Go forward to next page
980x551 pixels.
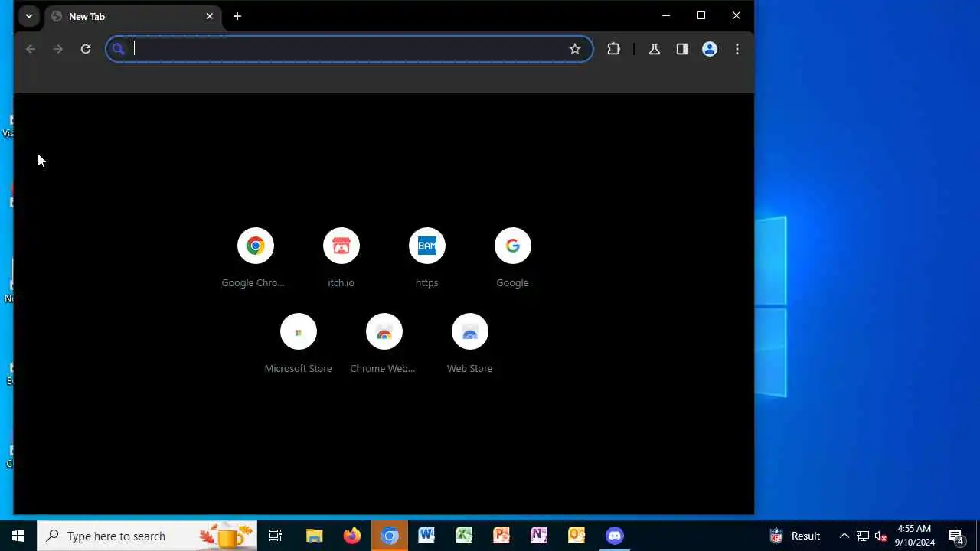point(58,49)
